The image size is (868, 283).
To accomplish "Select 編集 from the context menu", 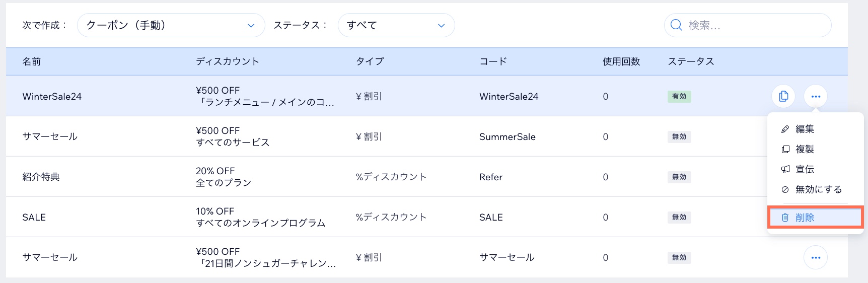I will coord(805,129).
